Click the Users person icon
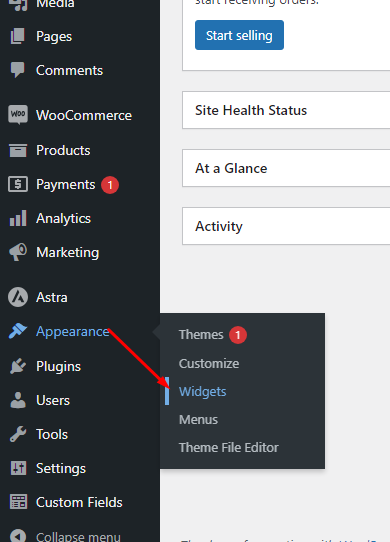This screenshot has width=390, height=542. [x=18, y=400]
